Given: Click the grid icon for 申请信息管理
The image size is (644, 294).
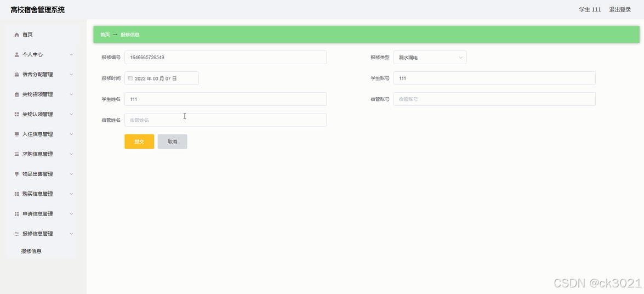Looking at the screenshot, I should point(16,214).
